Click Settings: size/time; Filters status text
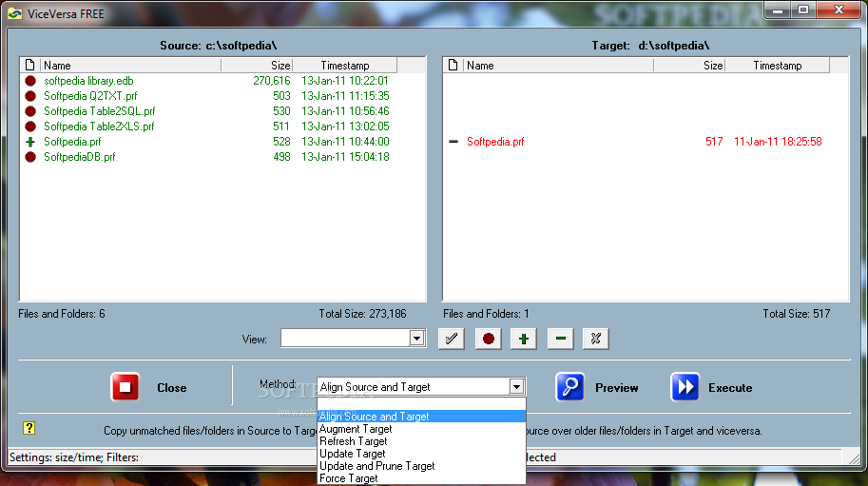Image resolution: width=868 pixels, height=486 pixels. (74, 457)
